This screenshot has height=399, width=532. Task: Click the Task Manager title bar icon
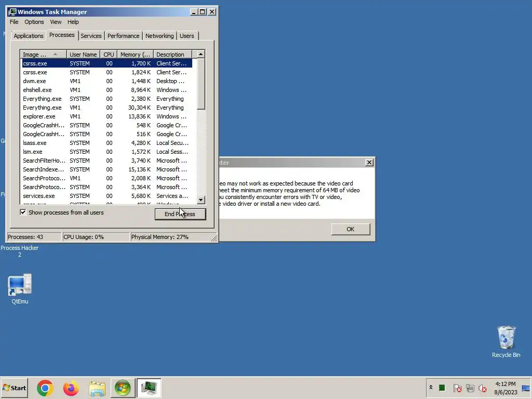tap(12, 12)
